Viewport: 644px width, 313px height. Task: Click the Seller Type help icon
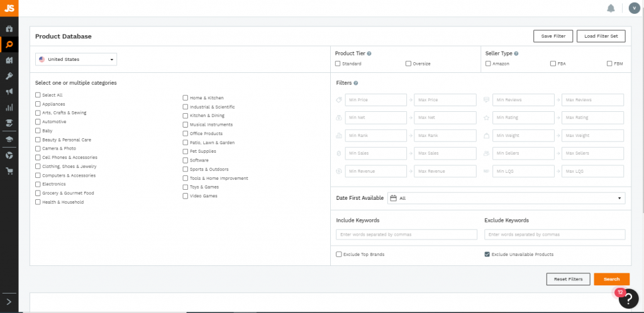516,53
